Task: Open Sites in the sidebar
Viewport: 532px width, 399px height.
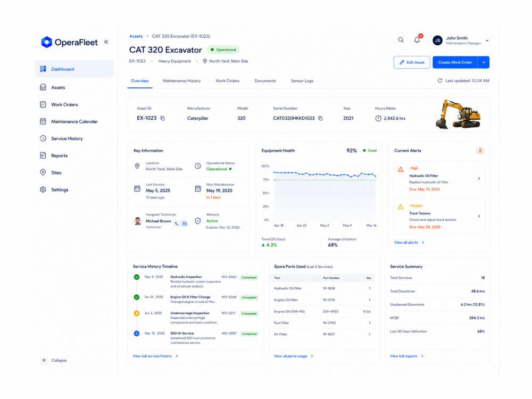Action: (74, 173)
